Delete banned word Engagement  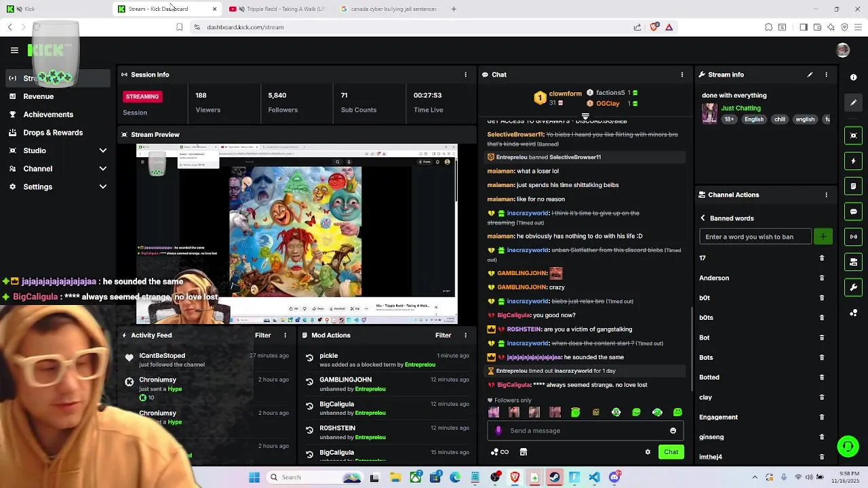click(x=822, y=417)
